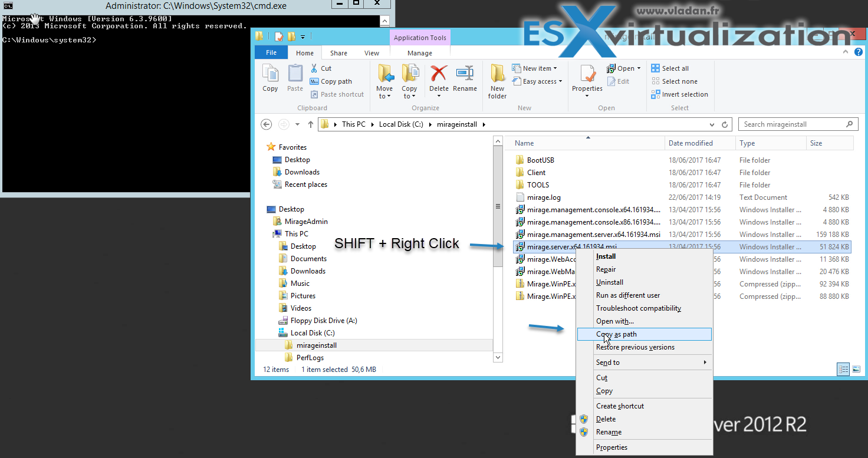This screenshot has width=868, height=458.
Task: Sort by Date modified column header
Action: coord(700,143)
